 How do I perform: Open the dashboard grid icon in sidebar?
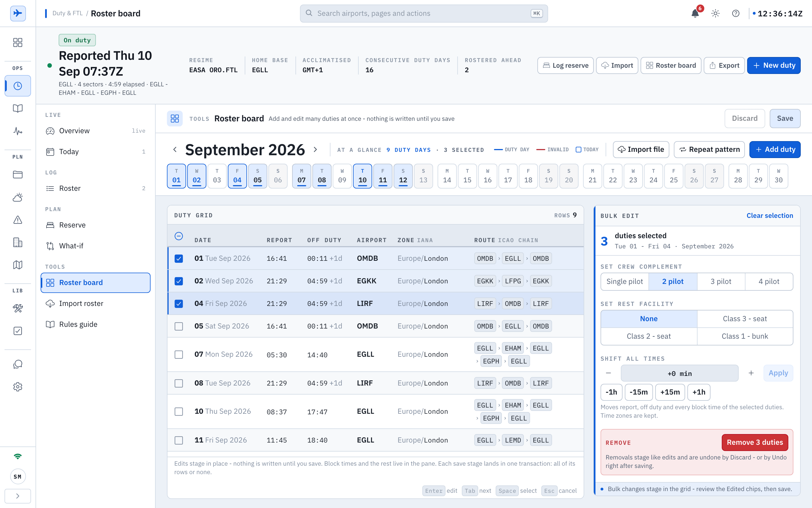18,42
